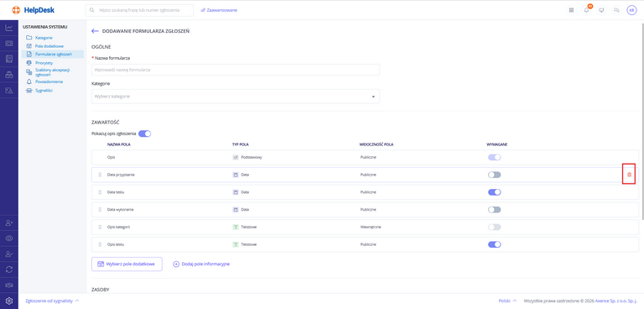Click the back arrow next to Dodawanie formularza

(x=95, y=31)
